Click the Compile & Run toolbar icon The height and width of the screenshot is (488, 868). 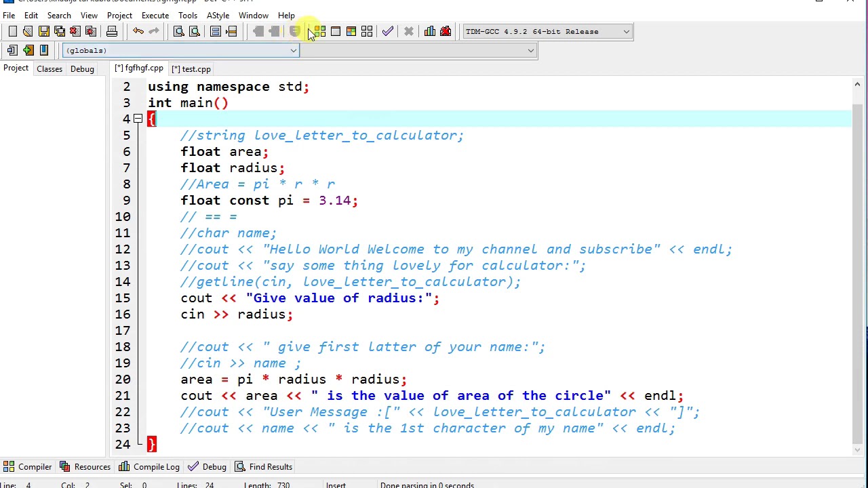tap(351, 31)
